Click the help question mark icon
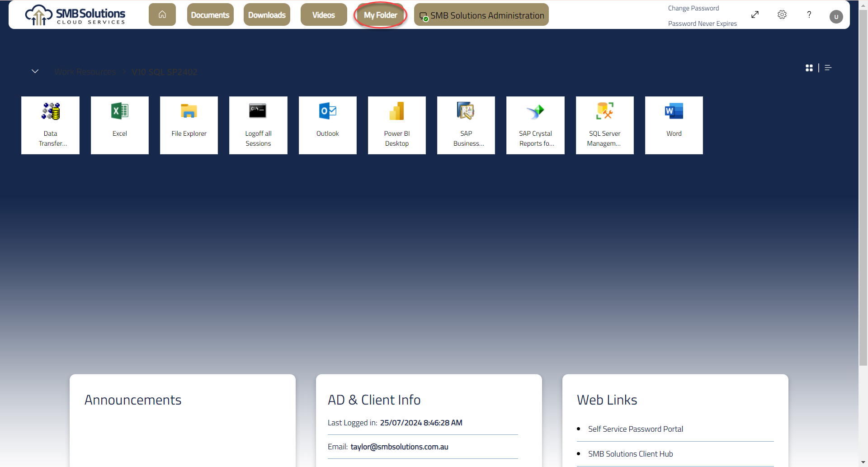This screenshot has width=868, height=467. tap(809, 14)
